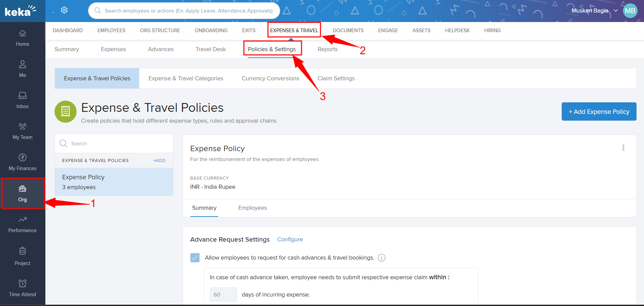Select Expense Policy with 3 employees

click(x=114, y=182)
